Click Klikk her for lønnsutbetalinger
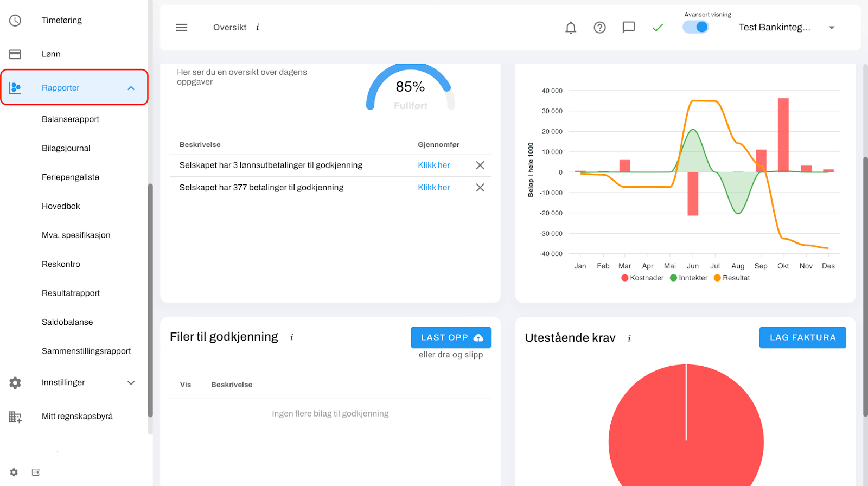 (x=434, y=165)
